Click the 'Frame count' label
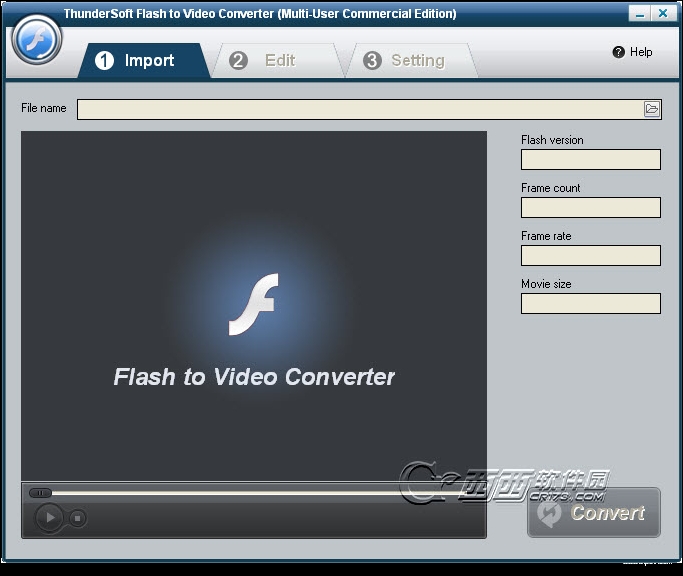 [551, 188]
